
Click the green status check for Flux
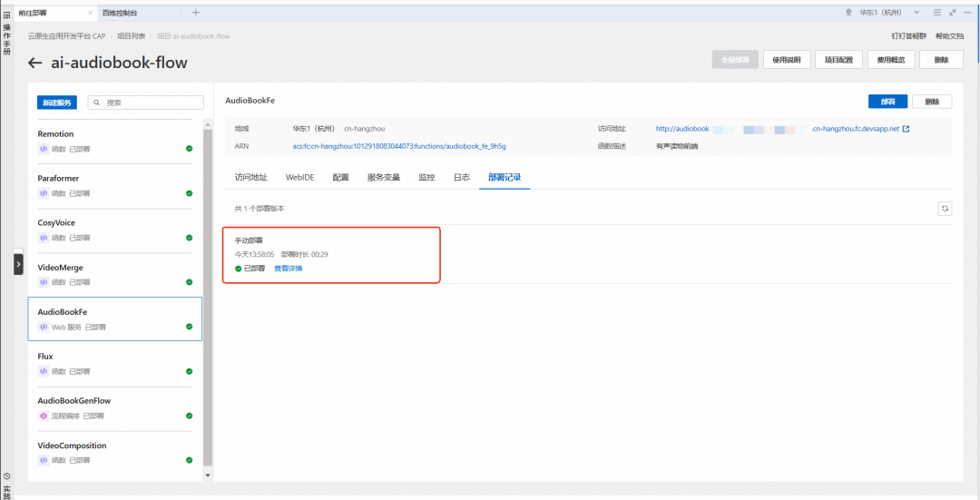point(189,371)
